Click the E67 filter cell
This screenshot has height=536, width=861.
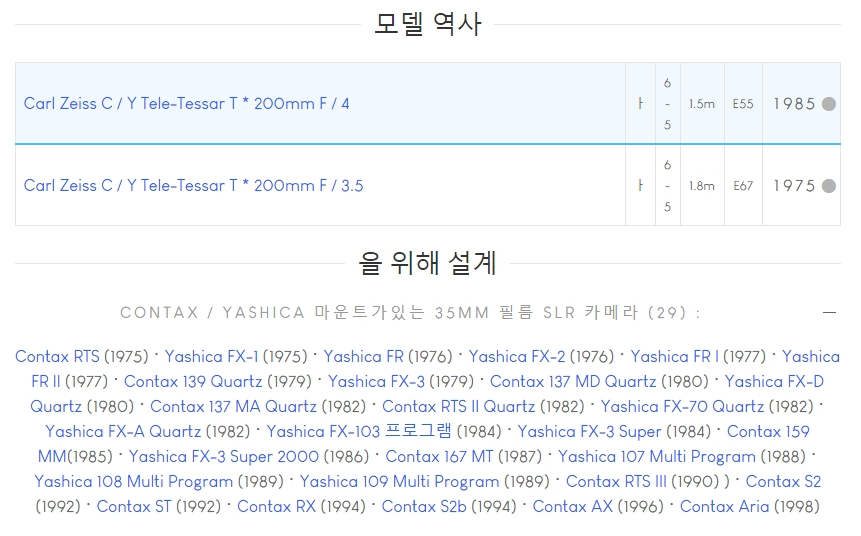click(x=742, y=186)
